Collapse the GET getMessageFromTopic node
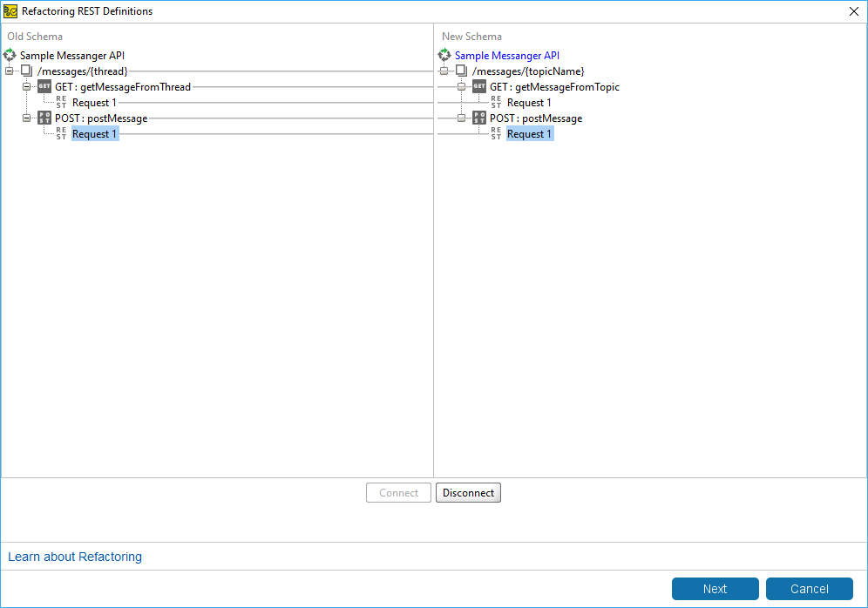This screenshot has height=608, width=868. (462, 87)
